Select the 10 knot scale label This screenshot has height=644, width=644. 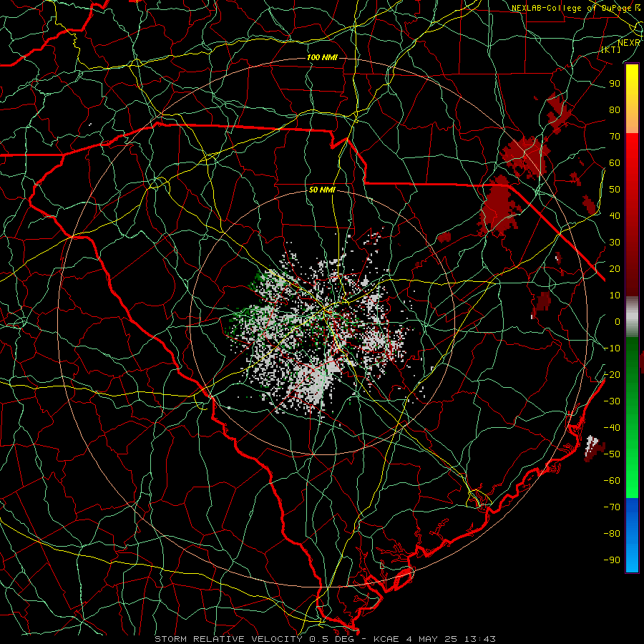(x=615, y=296)
